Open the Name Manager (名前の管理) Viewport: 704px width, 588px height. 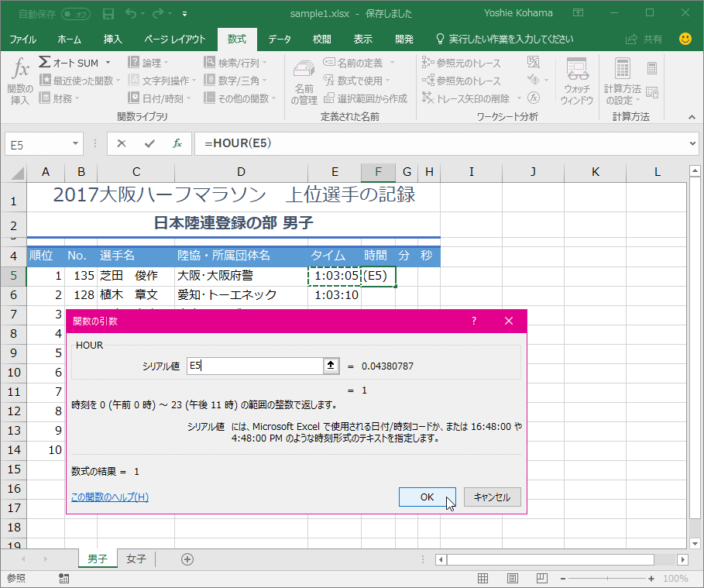[304, 82]
